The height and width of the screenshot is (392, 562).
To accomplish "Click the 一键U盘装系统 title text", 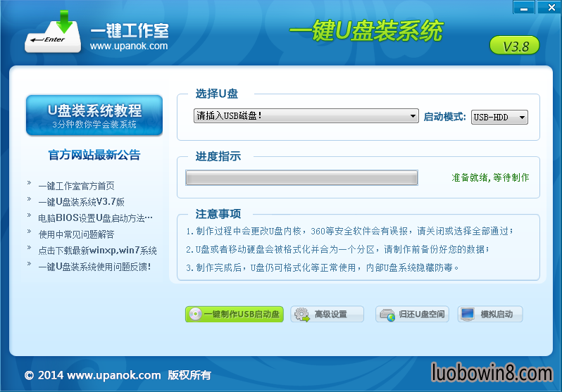I will point(366,30).
